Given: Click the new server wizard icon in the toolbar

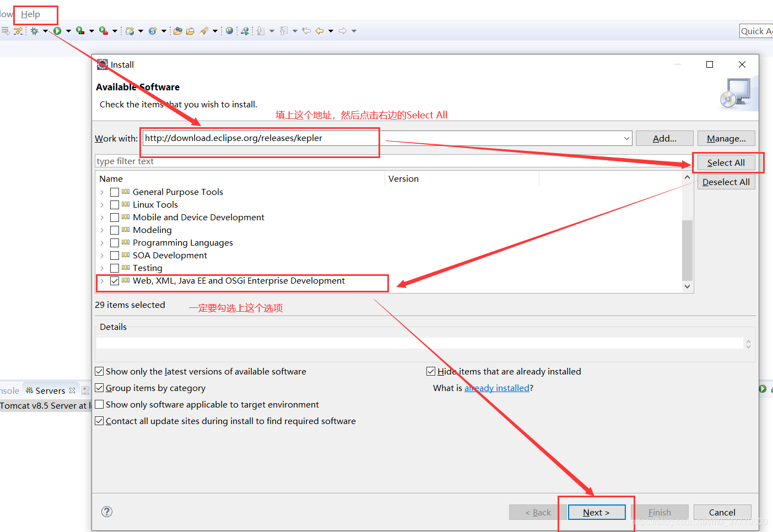Looking at the screenshot, I should [x=129, y=31].
